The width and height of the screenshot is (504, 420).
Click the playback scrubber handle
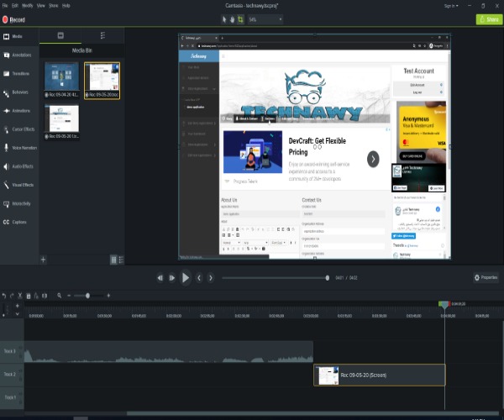coord(328,278)
